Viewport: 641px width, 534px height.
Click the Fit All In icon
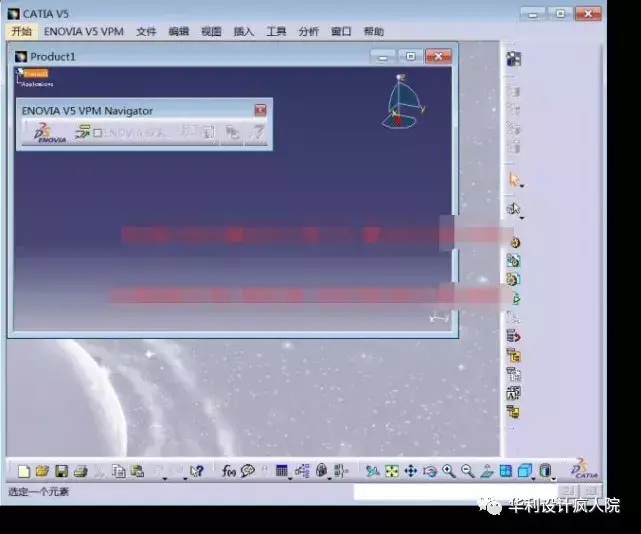(x=392, y=471)
